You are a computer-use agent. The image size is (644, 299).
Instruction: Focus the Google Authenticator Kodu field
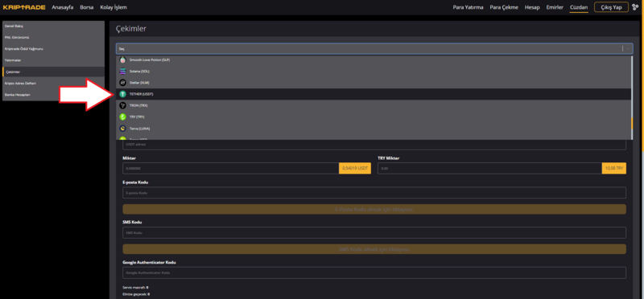(x=374, y=272)
